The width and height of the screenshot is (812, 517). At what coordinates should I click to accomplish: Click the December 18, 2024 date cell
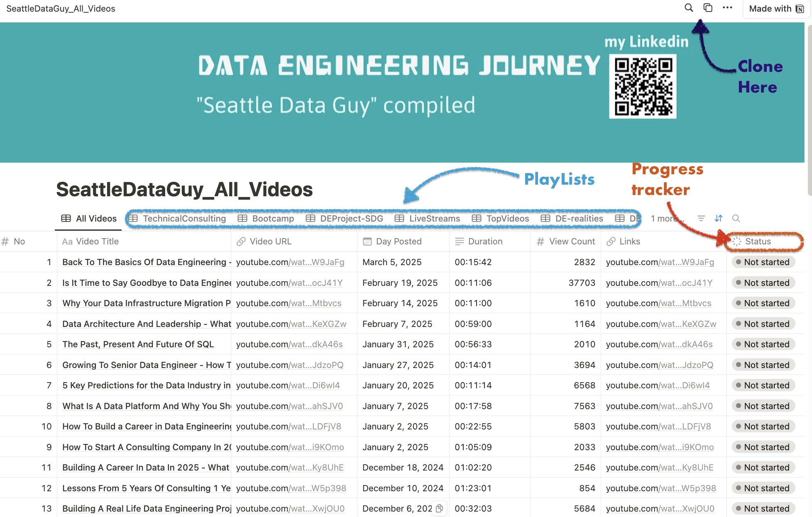(403, 468)
